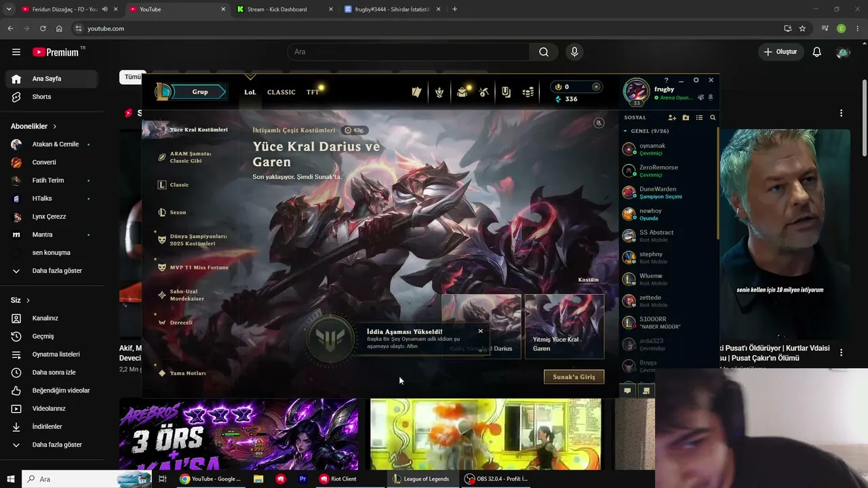
Task: Open Shorts in YouTube sidebar
Action: click(x=52, y=97)
